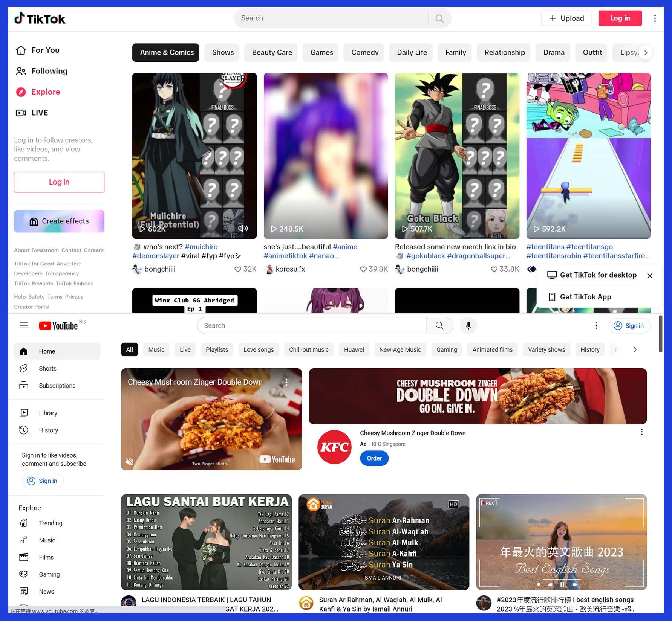Click YouTube sidebar Sign in button
Viewport: 672px width, 621px height.
coord(43,481)
